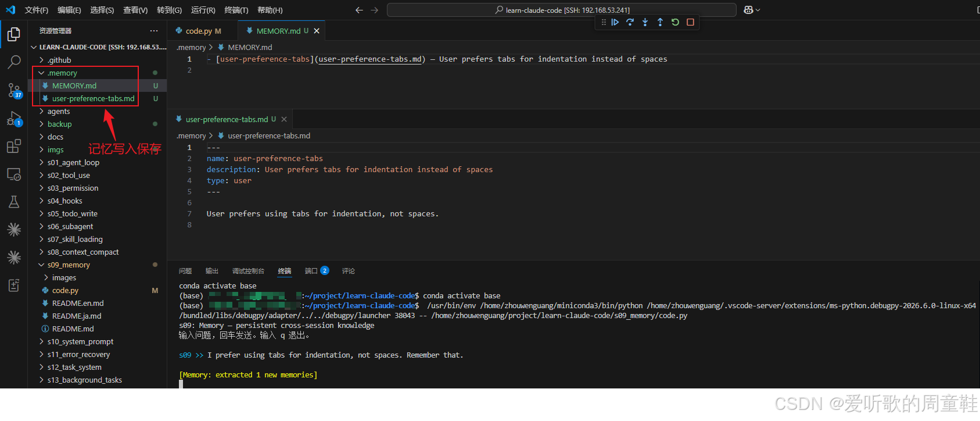Viewport: 980px width, 421px height.
Task: Open the Search view in activity bar
Action: 14,62
